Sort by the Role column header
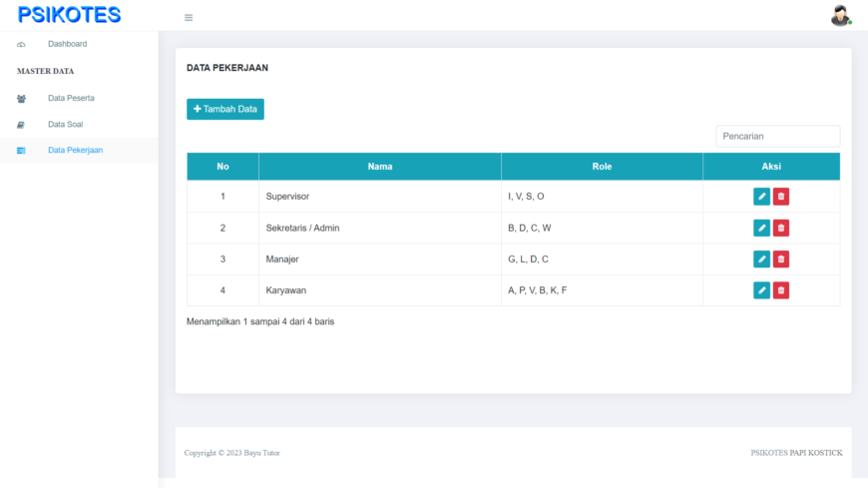Screen dimensions: 868x488 tap(602, 167)
